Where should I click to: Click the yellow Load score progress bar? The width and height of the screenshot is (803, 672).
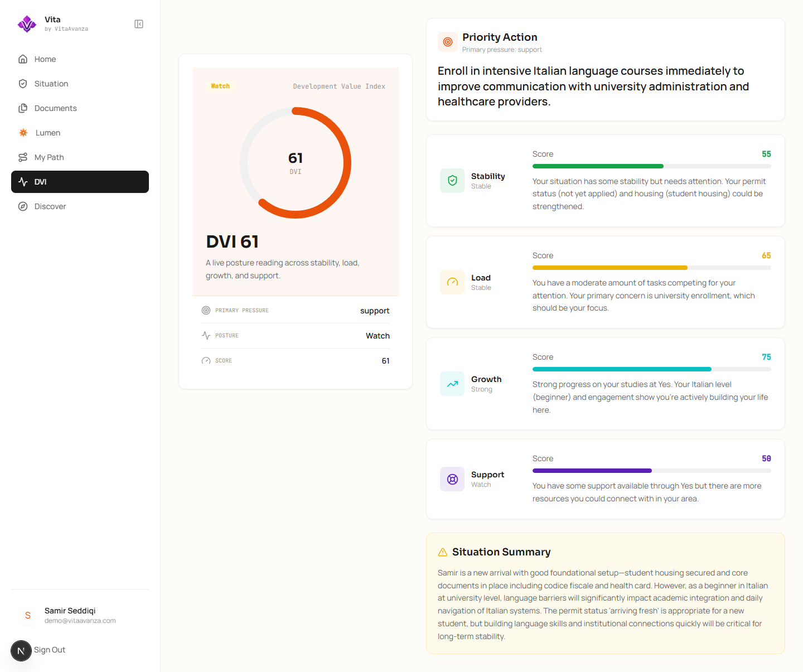coord(651,268)
